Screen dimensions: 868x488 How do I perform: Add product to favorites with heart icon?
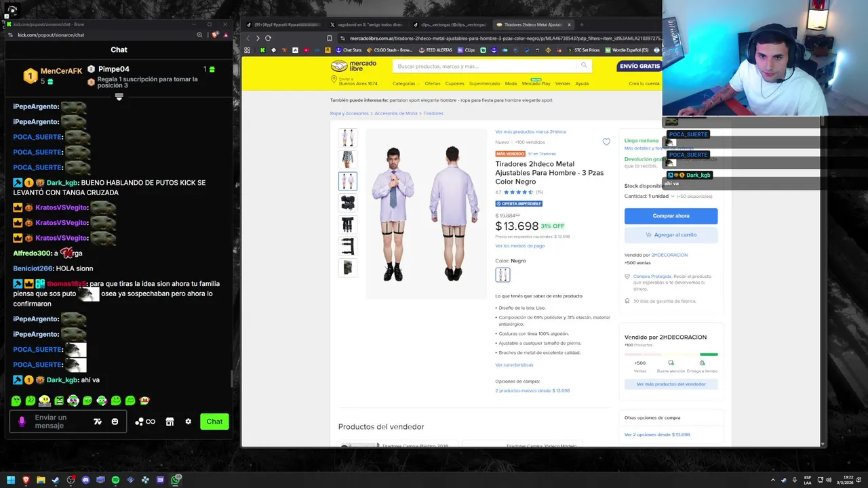pyautogui.click(x=606, y=142)
